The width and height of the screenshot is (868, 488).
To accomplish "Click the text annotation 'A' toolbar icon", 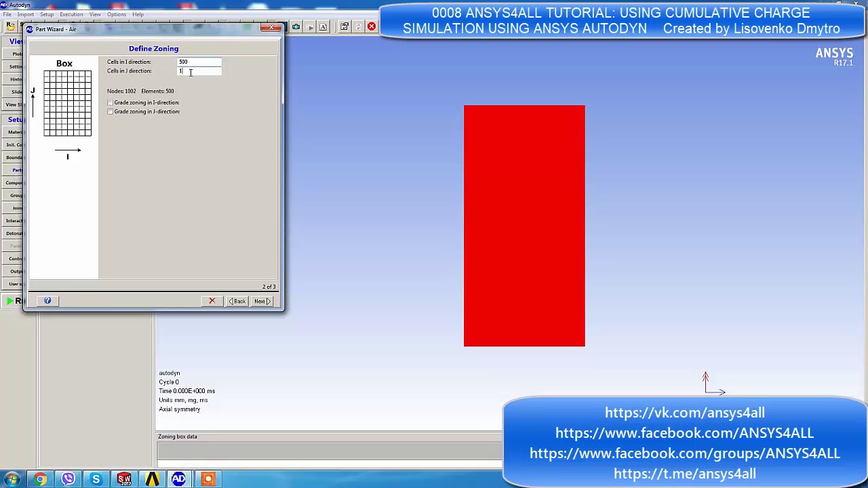I will [323, 26].
